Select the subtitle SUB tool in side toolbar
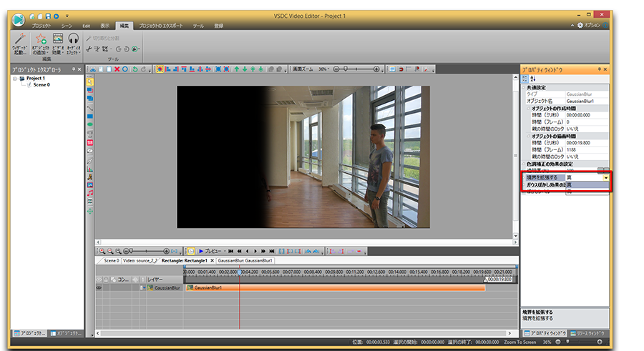Image resolution: width=644 pixels, height=351 pixels. (90, 143)
